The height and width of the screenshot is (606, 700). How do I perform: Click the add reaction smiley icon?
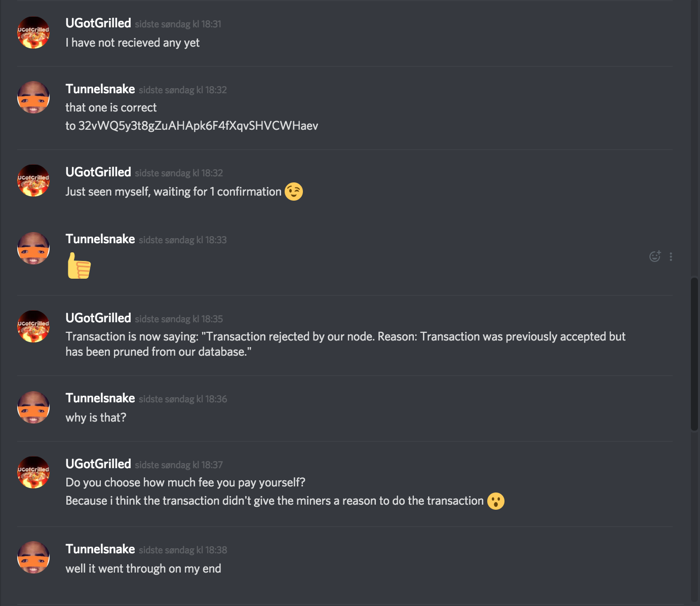tap(654, 256)
